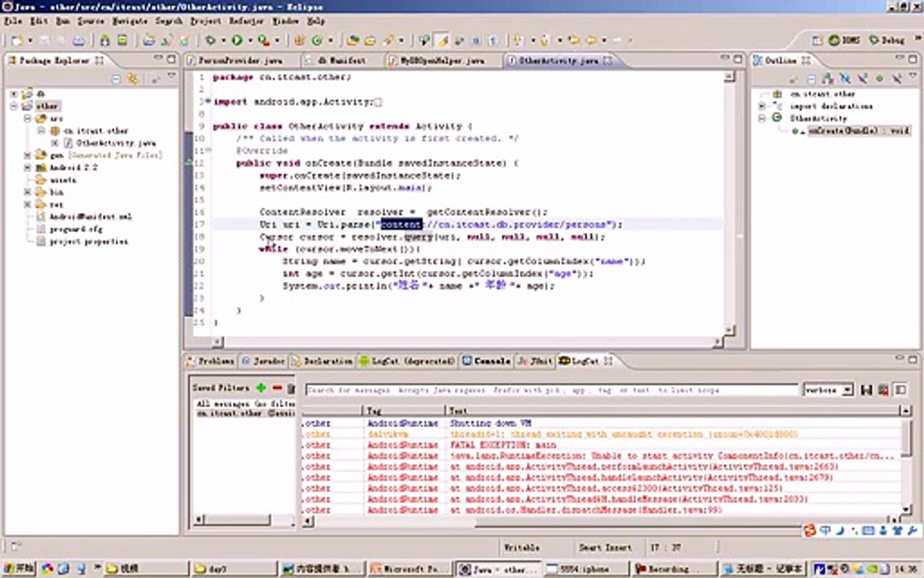Screen dimensions: 924x578
Task: Click Collapse All in Package Explorer
Action: (116, 79)
